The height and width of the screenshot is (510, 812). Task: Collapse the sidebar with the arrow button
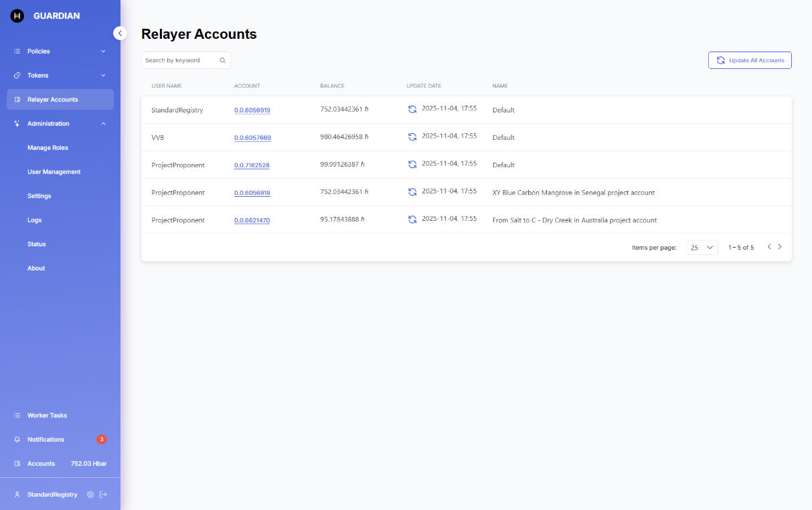click(120, 33)
